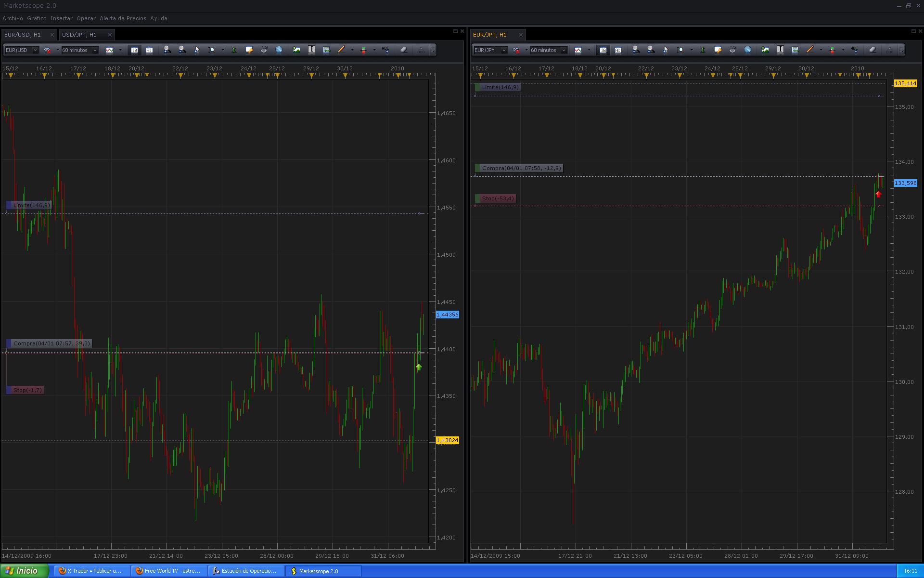
Task: Open the Operar menu
Action: (86, 18)
